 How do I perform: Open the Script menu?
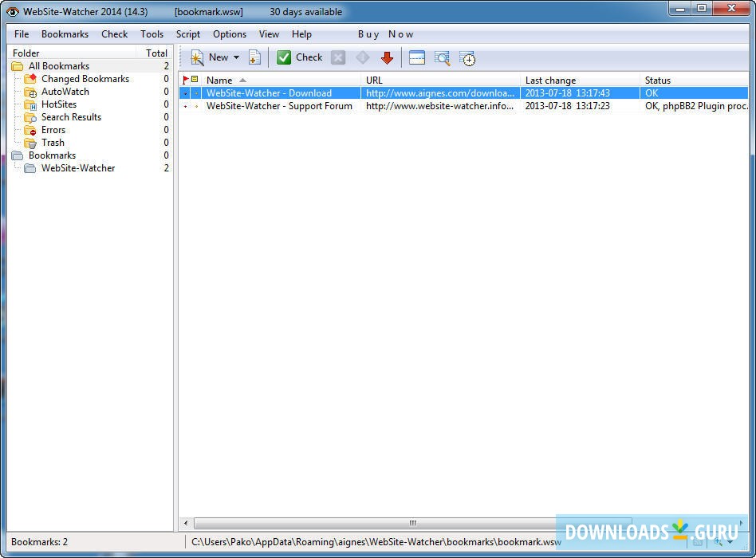click(x=188, y=34)
